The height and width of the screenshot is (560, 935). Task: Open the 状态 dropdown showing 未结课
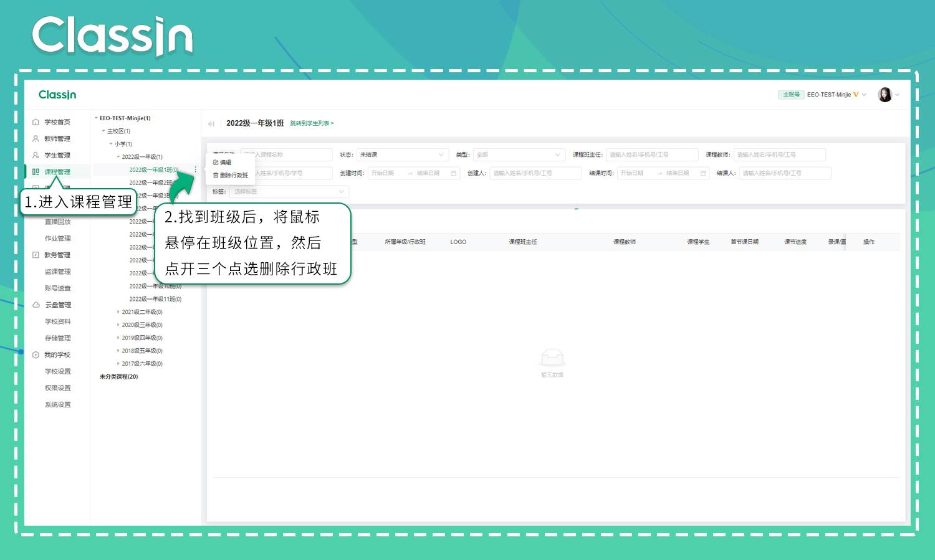[402, 154]
